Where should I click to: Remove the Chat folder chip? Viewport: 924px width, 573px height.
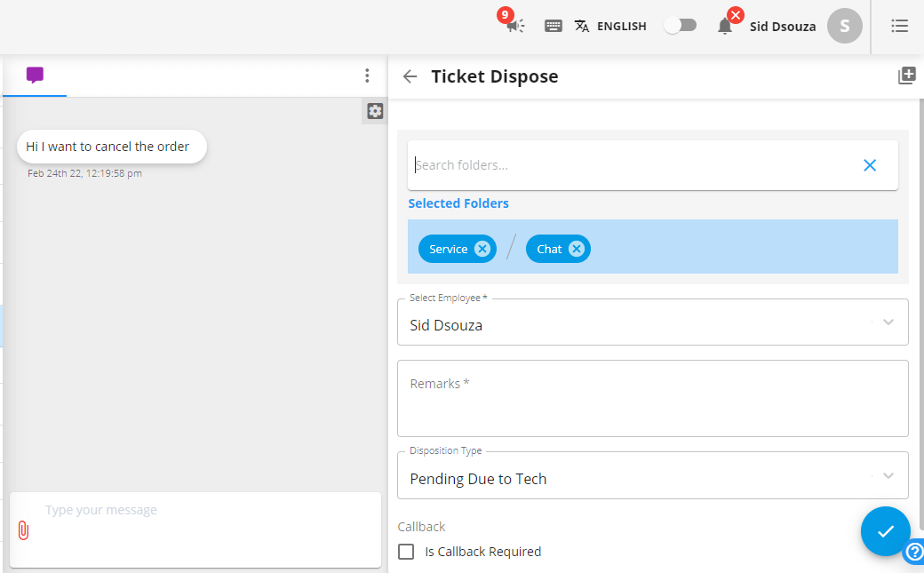pyautogui.click(x=577, y=249)
